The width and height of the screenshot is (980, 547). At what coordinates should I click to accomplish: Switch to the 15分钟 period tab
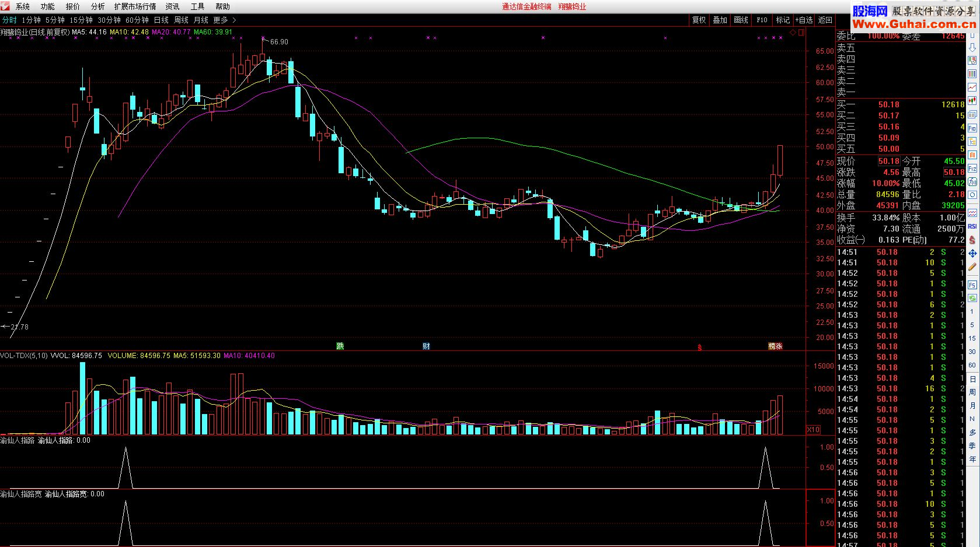coord(81,20)
